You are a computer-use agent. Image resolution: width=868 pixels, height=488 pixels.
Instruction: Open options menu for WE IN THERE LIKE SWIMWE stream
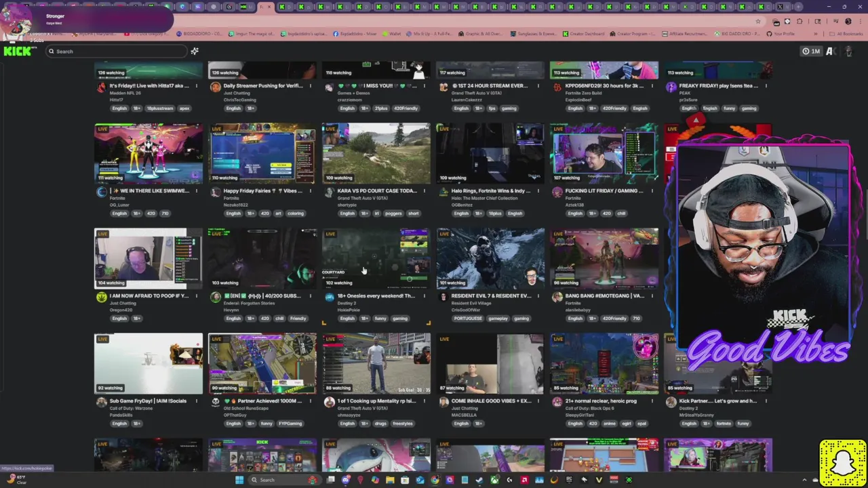[x=197, y=191]
